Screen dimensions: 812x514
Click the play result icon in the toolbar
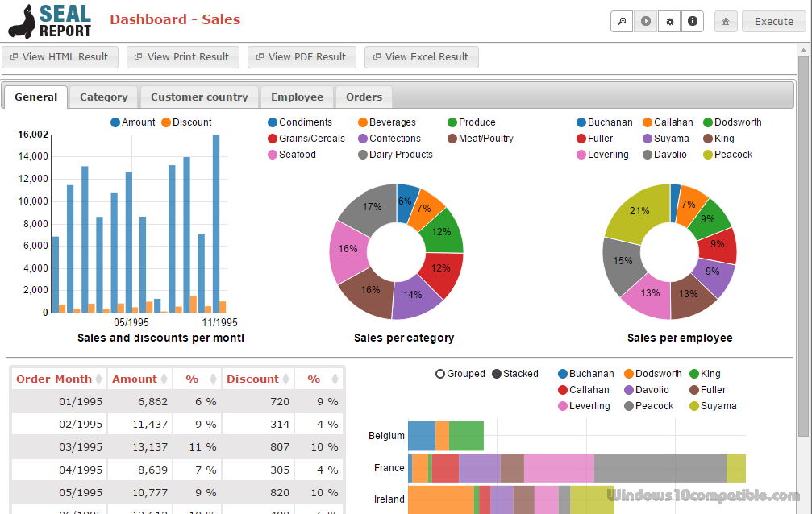645,21
